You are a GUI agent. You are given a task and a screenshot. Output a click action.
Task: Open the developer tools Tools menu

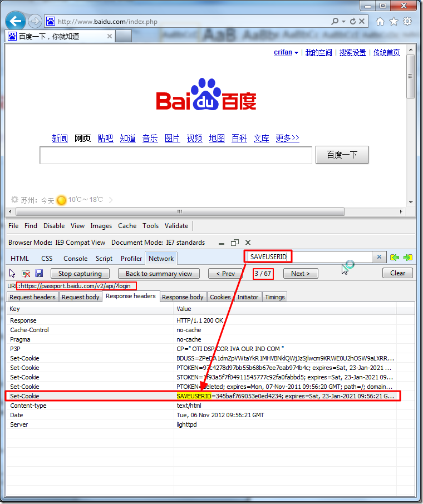150,226
